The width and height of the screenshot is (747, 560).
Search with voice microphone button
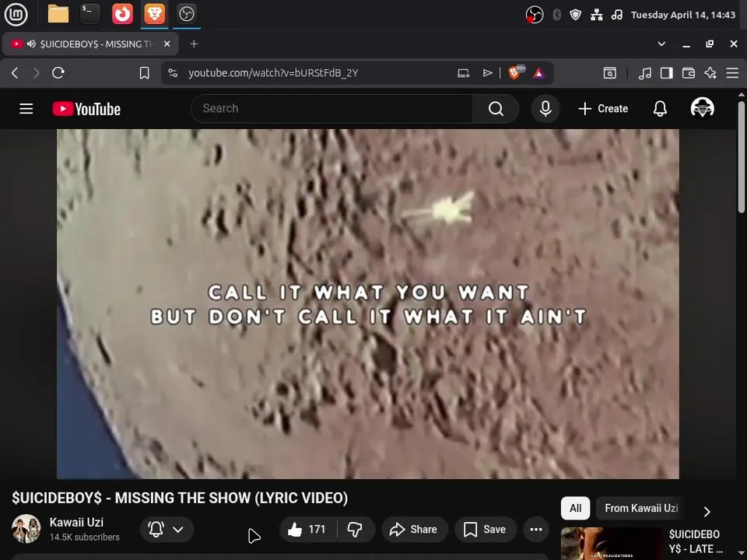coord(545,109)
